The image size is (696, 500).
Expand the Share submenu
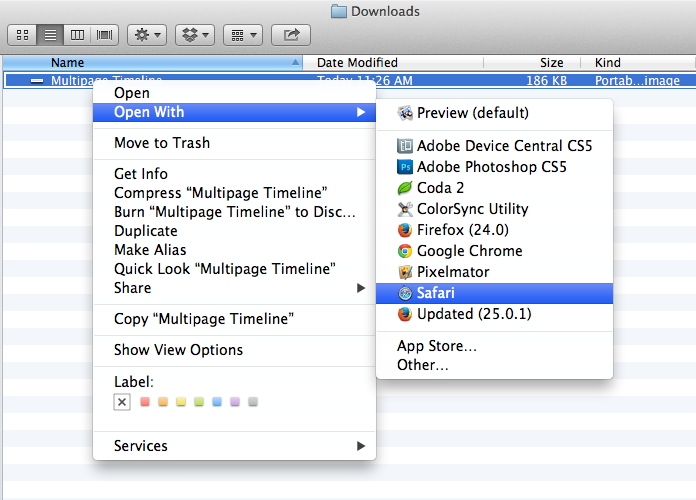pyautogui.click(x=234, y=288)
